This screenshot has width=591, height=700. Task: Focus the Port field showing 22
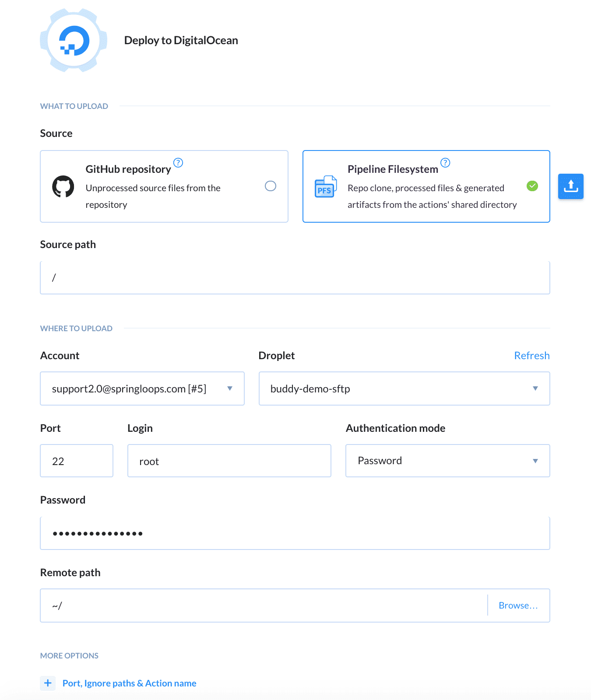[x=77, y=461]
